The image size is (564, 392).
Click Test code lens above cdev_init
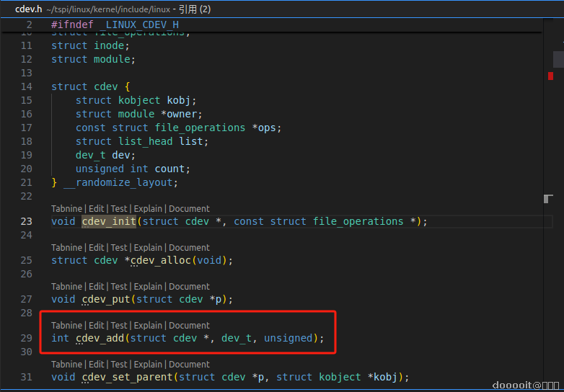(x=119, y=209)
